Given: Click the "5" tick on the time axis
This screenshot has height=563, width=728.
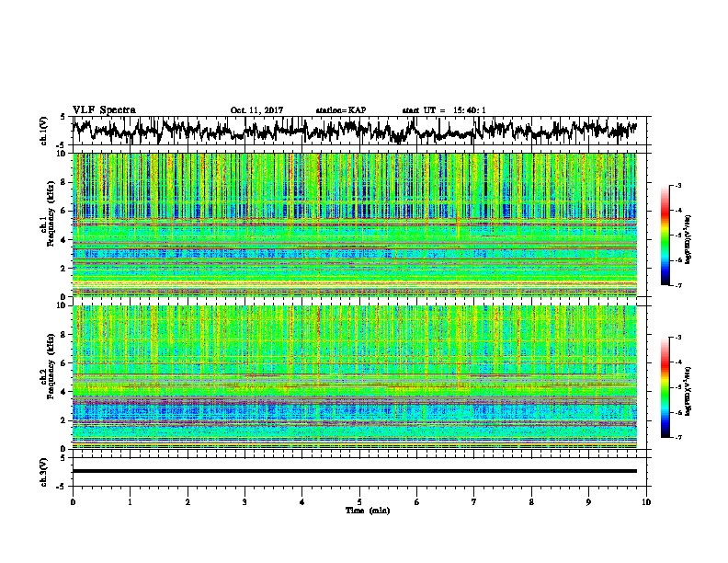Looking at the screenshot, I should coord(359,502).
